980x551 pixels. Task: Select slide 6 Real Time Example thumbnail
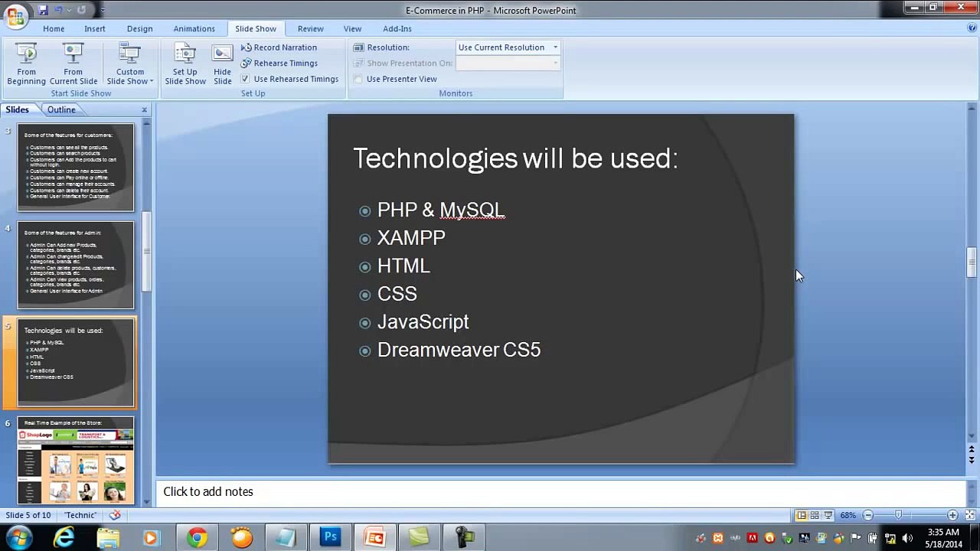(x=76, y=461)
